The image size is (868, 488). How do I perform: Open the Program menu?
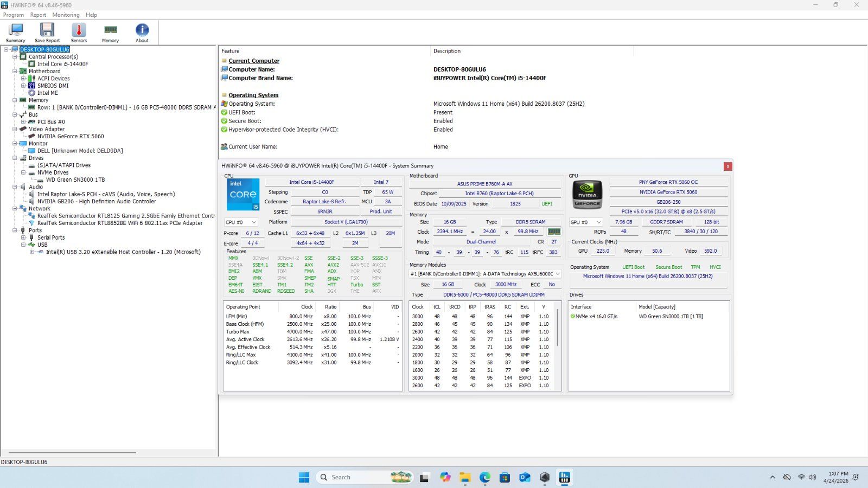[x=14, y=15]
